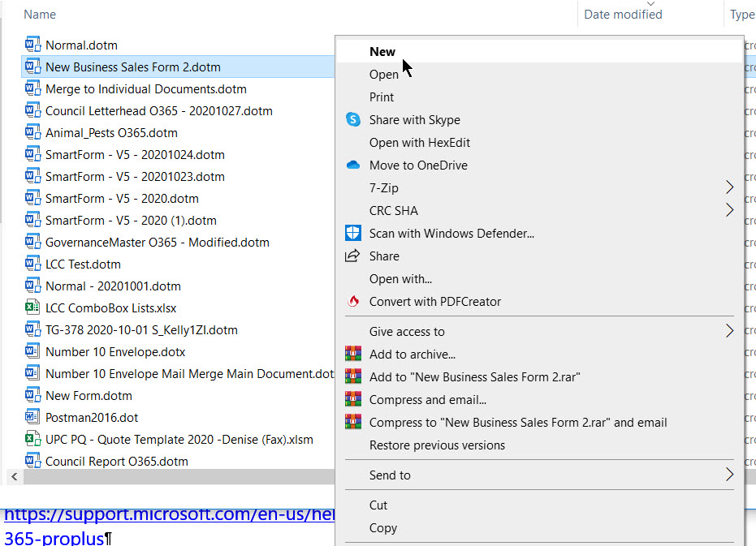Choose Add to archive...

click(x=539, y=355)
